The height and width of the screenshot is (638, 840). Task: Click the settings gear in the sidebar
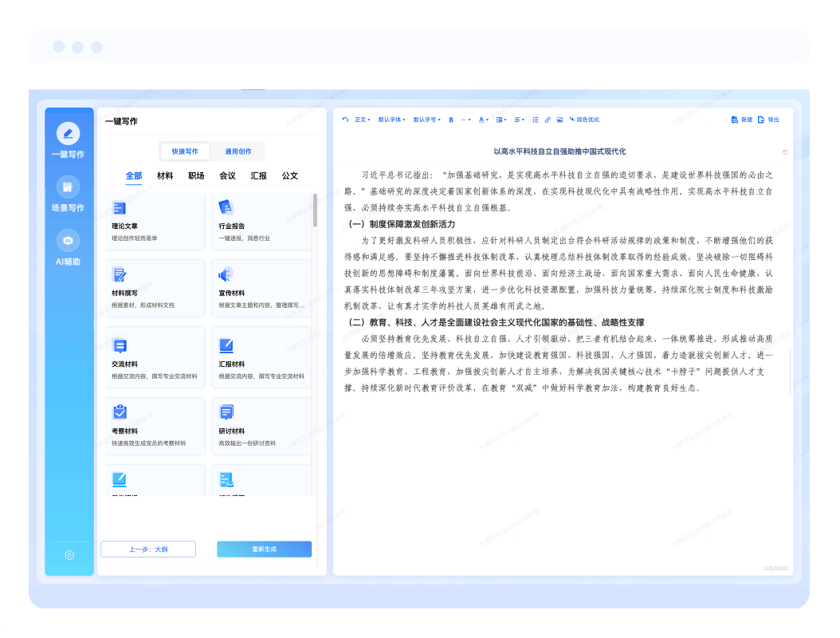(x=69, y=555)
